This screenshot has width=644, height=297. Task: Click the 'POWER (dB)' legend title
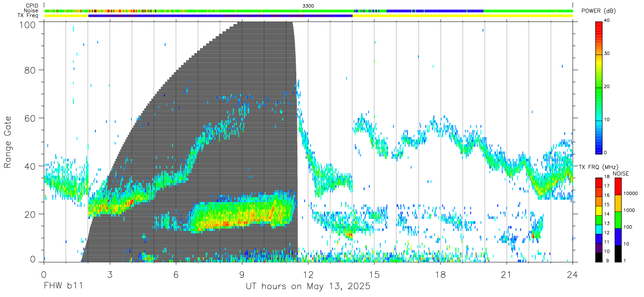598,11
